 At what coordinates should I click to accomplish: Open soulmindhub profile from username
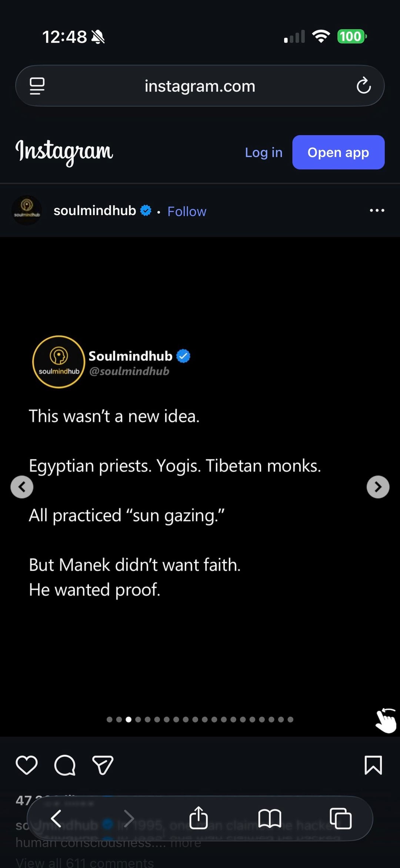95,211
